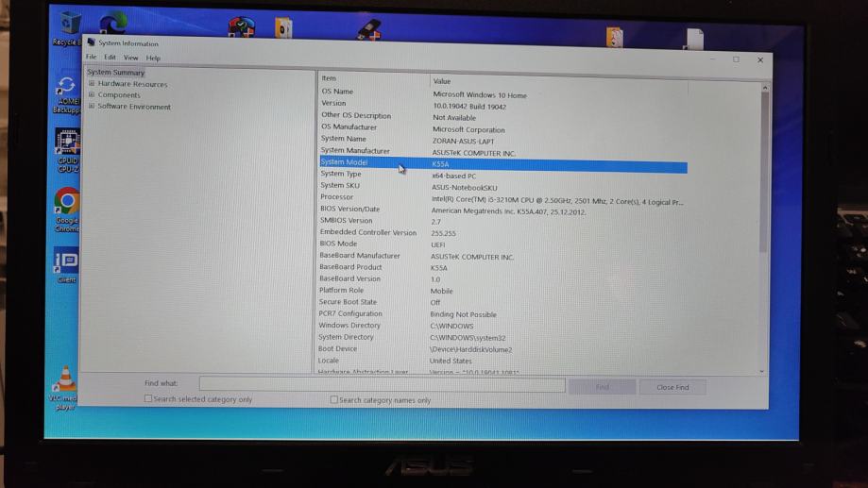Select the Other OS Description row
The image size is (868, 488).
[503, 116]
